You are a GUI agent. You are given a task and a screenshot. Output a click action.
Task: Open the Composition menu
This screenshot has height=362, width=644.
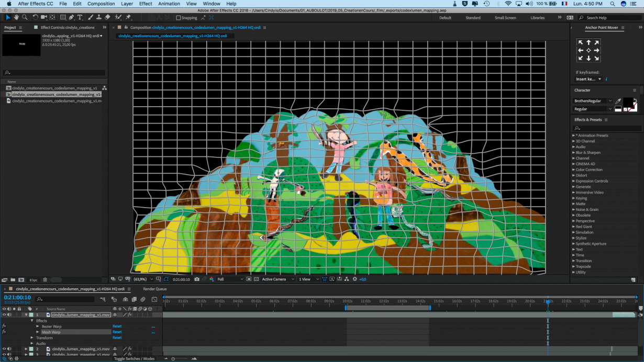tap(101, 4)
